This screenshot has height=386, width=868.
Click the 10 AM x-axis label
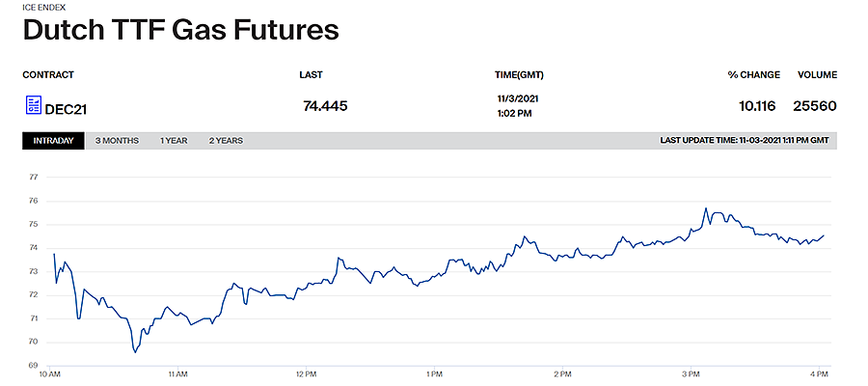click(x=50, y=375)
